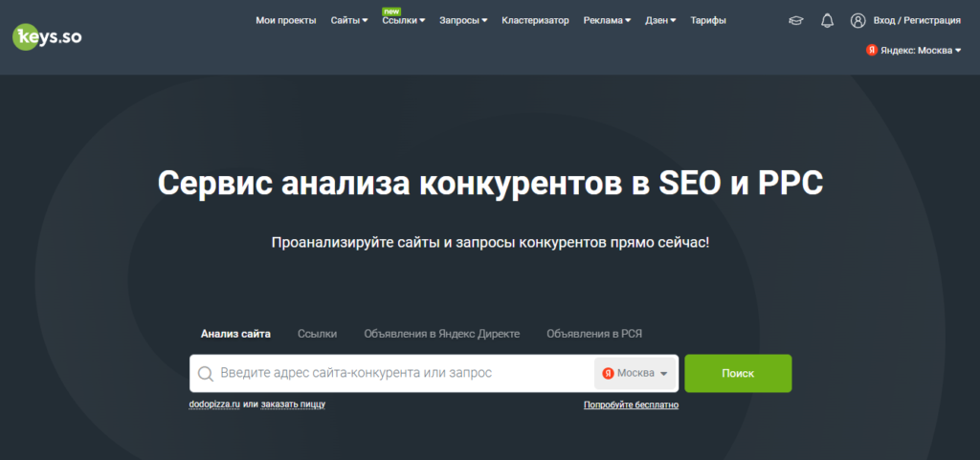Expand the Запросы menu
The width and height of the screenshot is (980, 460).
click(x=463, y=21)
